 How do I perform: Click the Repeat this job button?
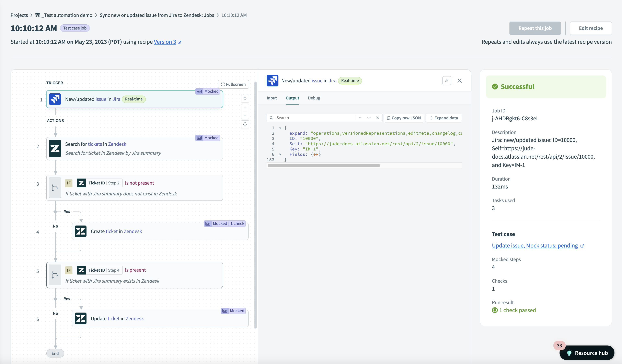pos(535,28)
